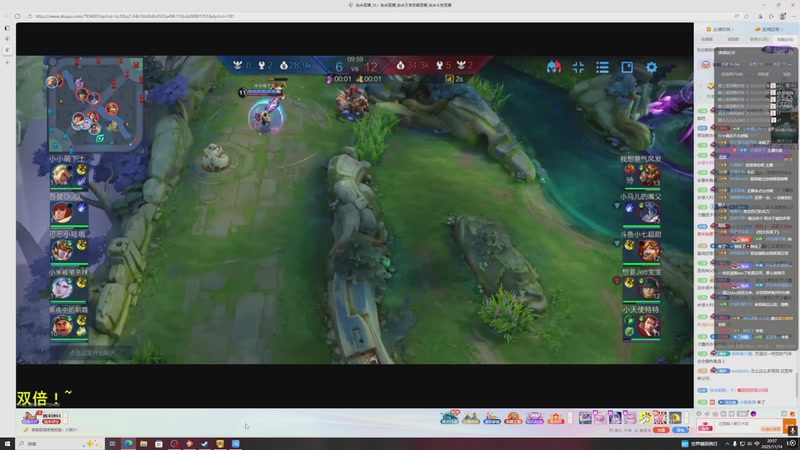Image resolution: width=800 pixels, height=450 pixels.
Task: Reload the page with browser refresh
Action: click(x=17, y=16)
